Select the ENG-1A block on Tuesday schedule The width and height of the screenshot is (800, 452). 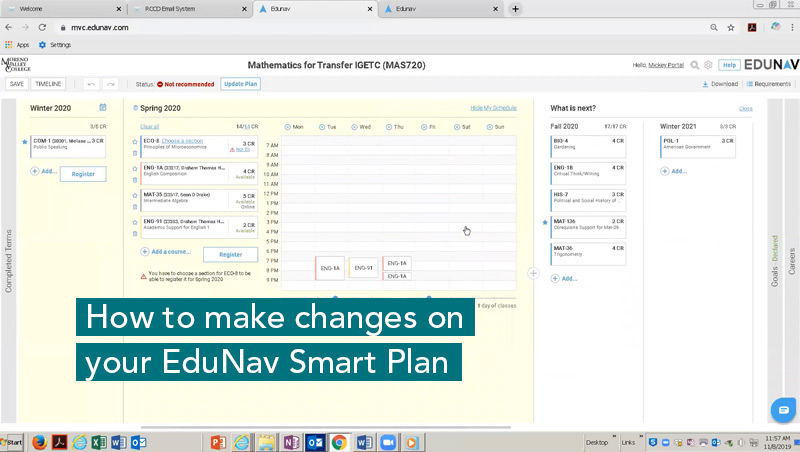330,268
